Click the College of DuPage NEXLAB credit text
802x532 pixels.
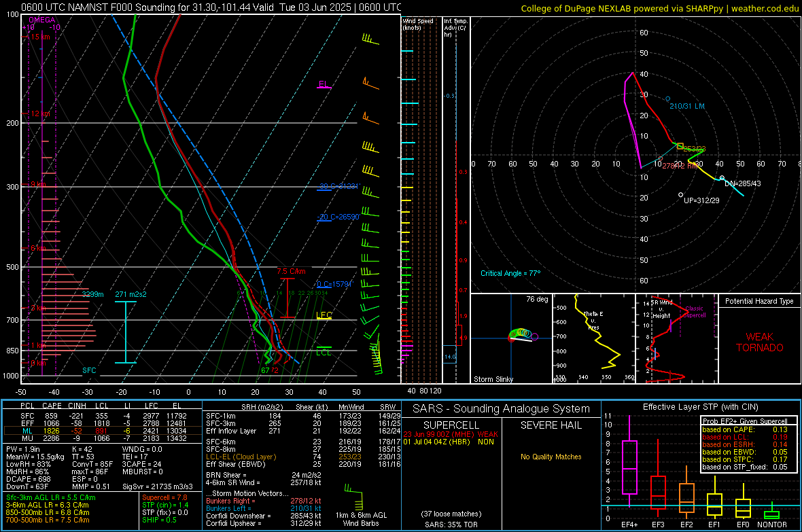pyautogui.click(x=659, y=8)
